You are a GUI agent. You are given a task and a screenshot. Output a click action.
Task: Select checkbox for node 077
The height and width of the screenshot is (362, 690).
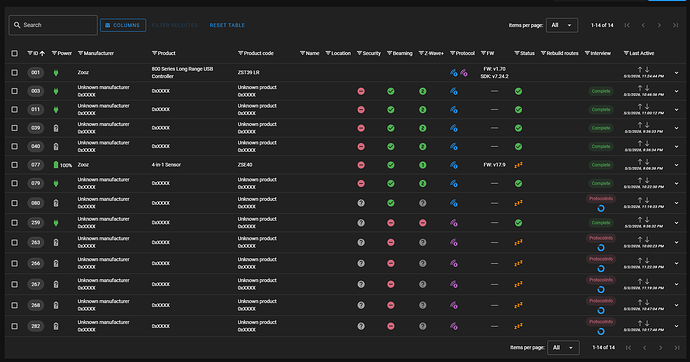coord(15,165)
